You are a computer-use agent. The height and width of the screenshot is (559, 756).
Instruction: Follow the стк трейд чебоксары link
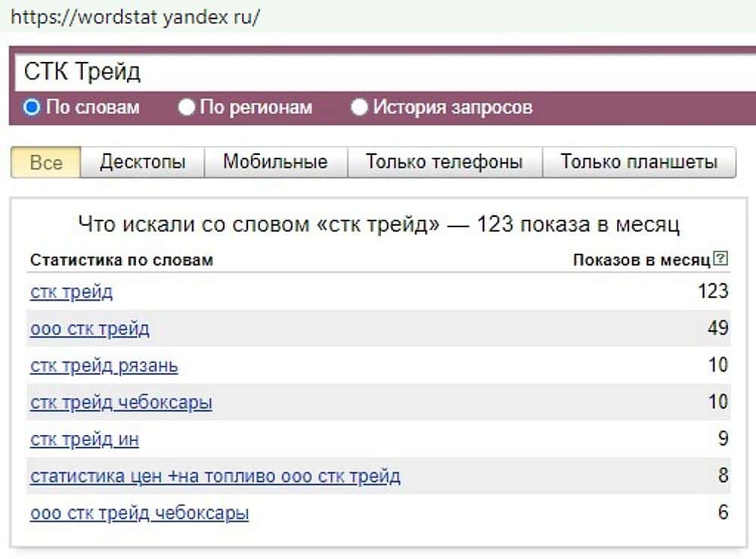tap(121, 403)
